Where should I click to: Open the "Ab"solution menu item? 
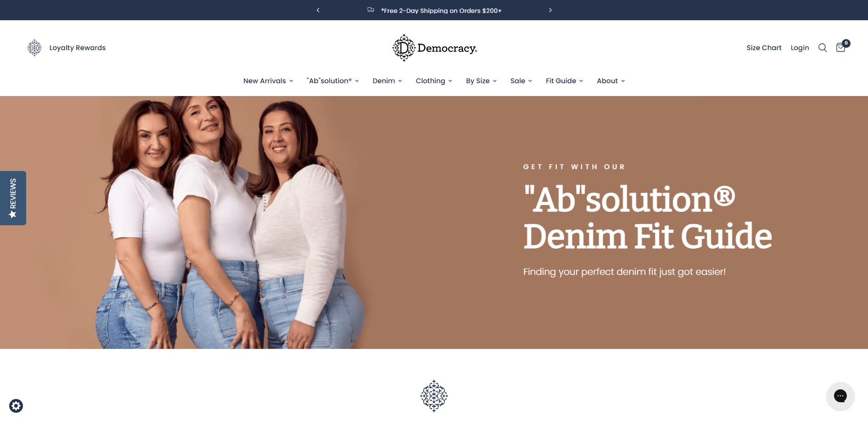(333, 81)
